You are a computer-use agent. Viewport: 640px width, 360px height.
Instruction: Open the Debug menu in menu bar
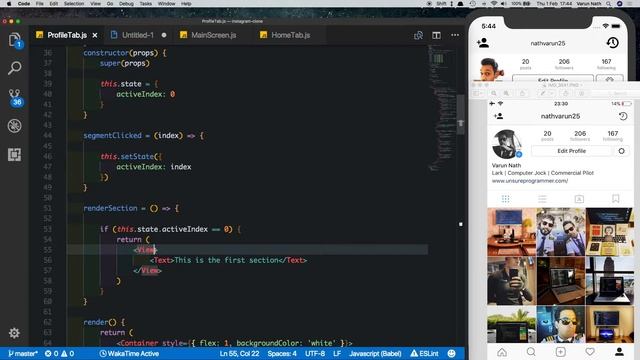click(x=126, y=3)
